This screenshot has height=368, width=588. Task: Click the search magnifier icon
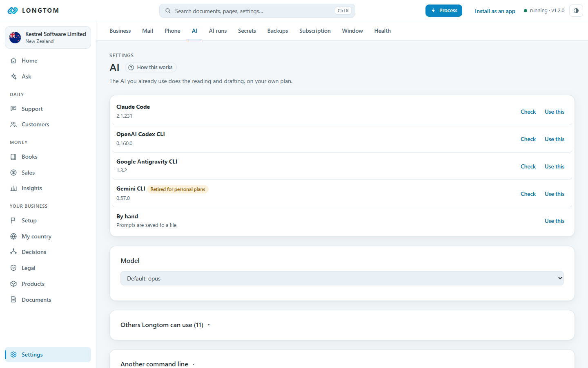click(168, 11)
